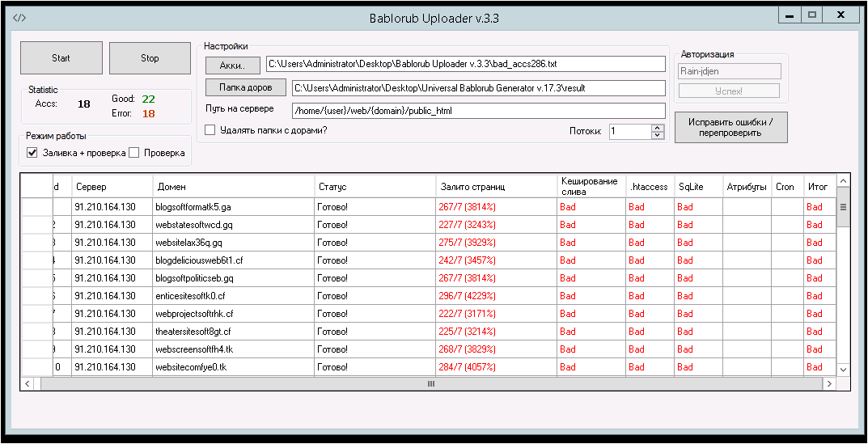Maximize the Bablorub Uploader window

812,15
